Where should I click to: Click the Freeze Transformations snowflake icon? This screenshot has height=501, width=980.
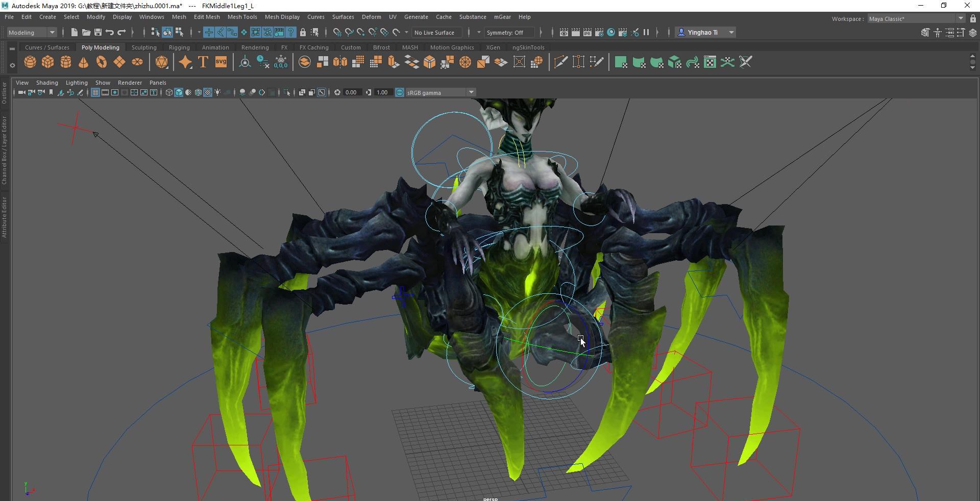click(x=281, y=62)
